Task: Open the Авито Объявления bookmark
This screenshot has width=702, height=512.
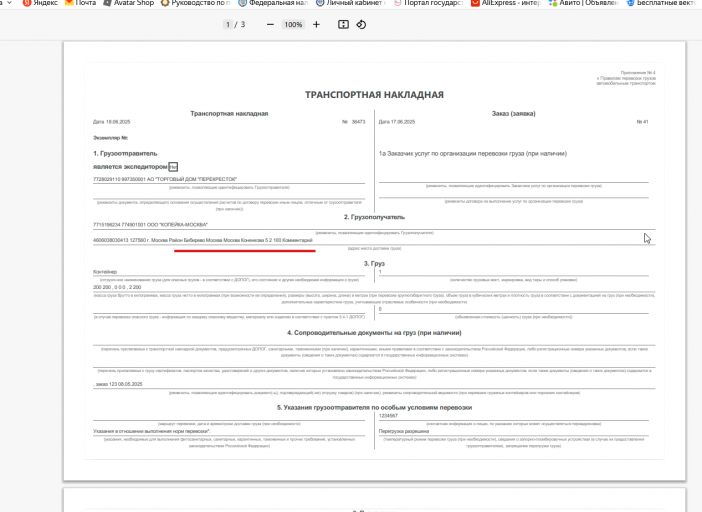Action: (x=583, y=3)
